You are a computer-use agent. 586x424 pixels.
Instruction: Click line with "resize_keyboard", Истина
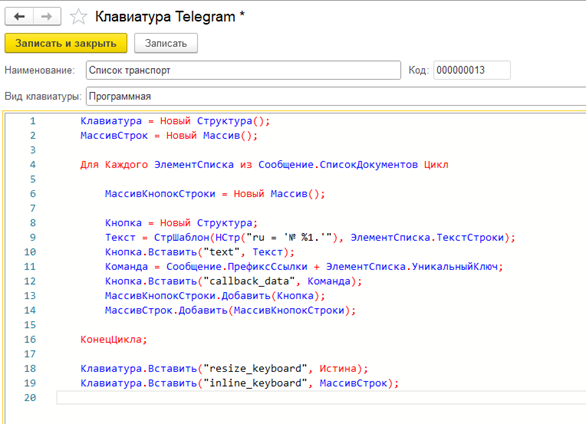224,369
